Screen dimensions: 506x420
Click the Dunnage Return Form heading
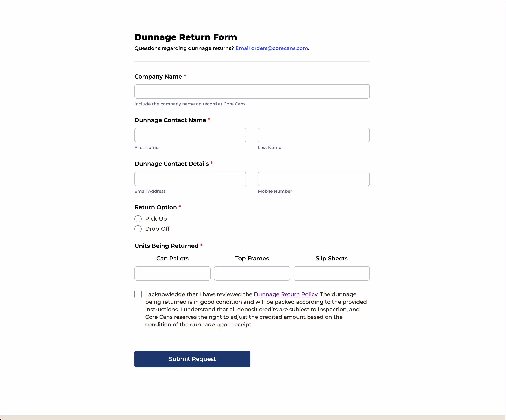tap(186, 37)
